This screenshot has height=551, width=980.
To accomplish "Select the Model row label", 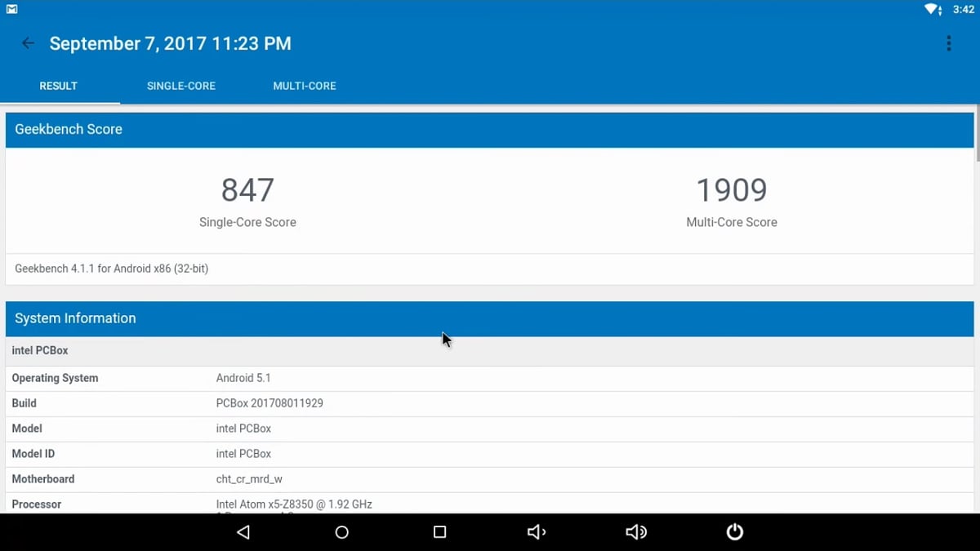I will coord(27,429).
